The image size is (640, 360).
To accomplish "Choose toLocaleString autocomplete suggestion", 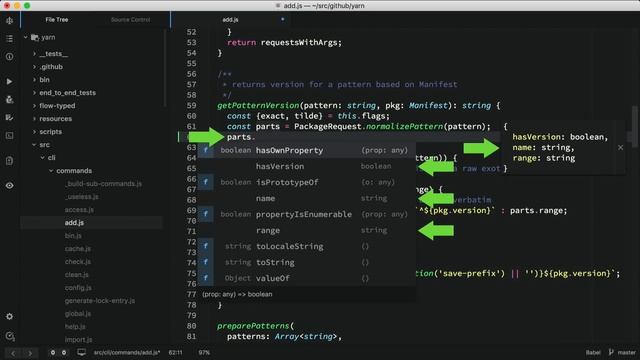I will click(x=307, y=246).
